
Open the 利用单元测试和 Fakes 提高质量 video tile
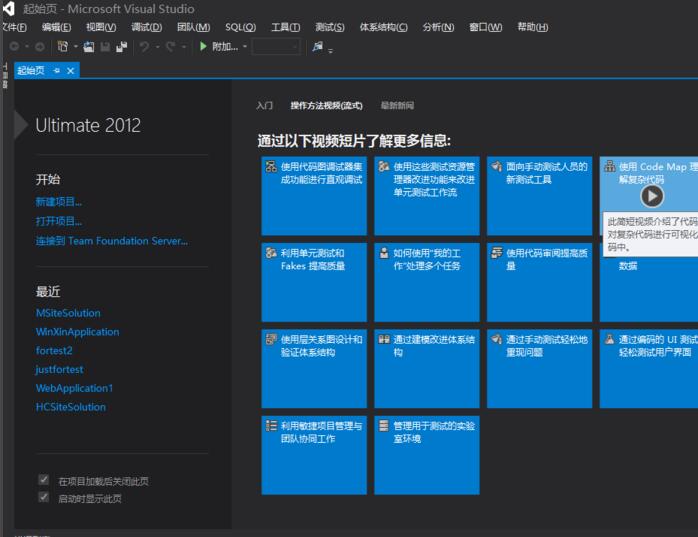point(314,282)
